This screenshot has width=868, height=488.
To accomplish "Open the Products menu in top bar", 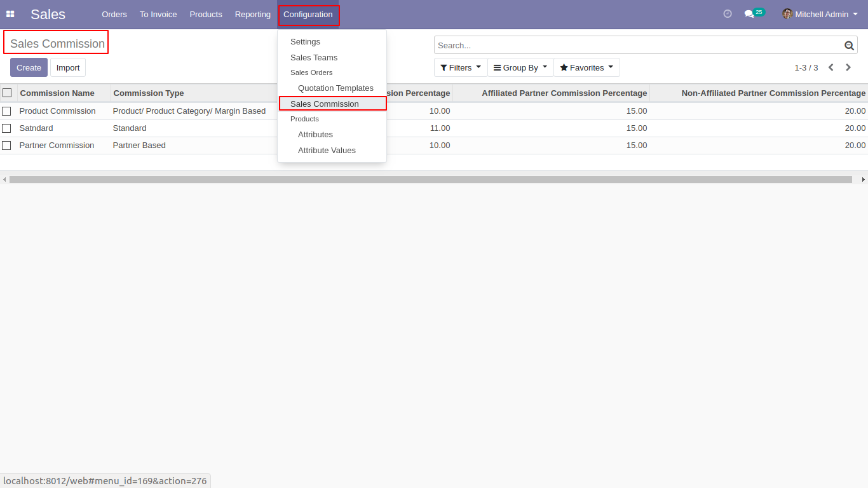I will click(206, 14).
